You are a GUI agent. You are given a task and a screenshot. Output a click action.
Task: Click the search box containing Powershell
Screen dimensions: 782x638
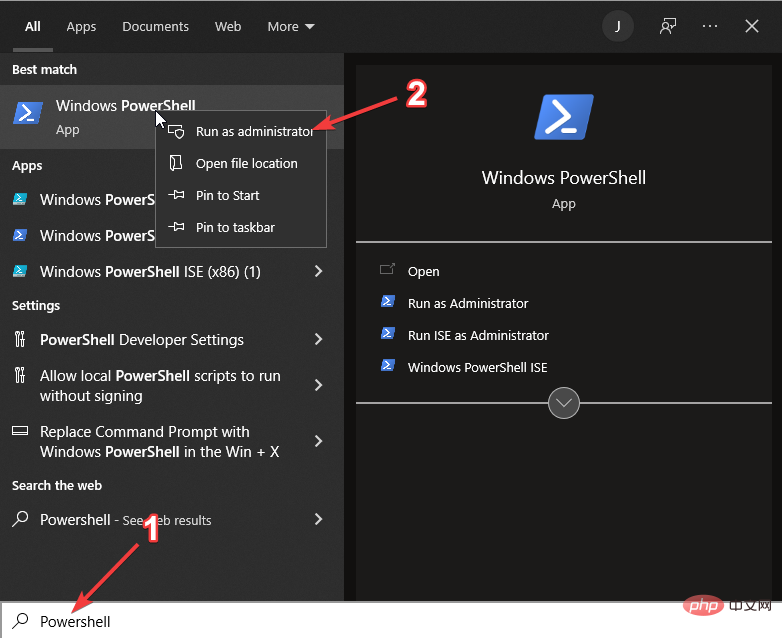click(x=391, y=621)
